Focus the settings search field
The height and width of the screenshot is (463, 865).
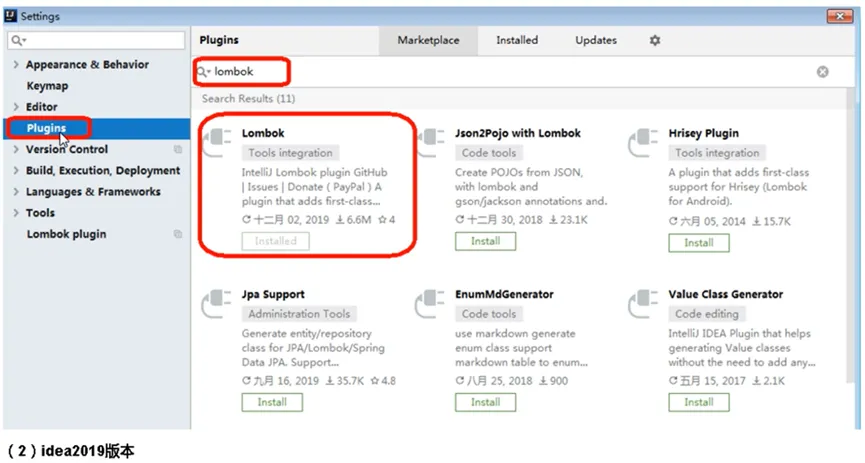(x=97, y=40)
